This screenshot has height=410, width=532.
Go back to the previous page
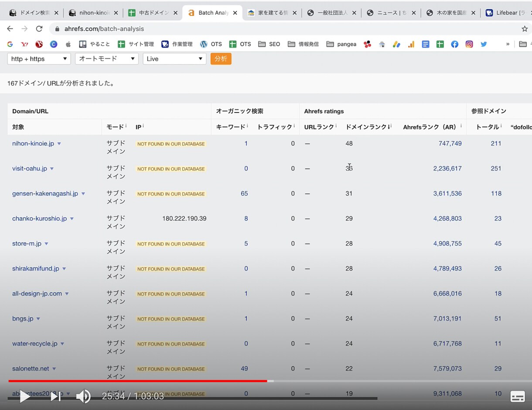10,29
